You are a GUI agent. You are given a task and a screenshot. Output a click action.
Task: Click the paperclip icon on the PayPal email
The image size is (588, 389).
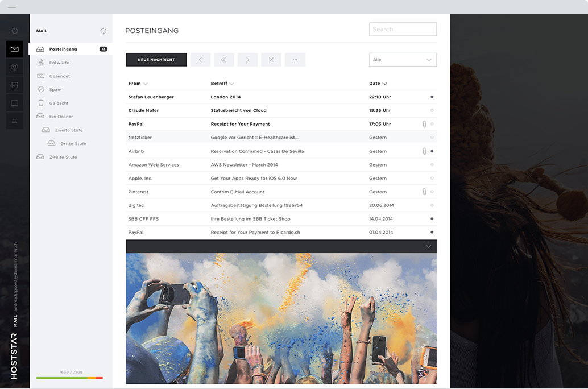tap(424, 123)
